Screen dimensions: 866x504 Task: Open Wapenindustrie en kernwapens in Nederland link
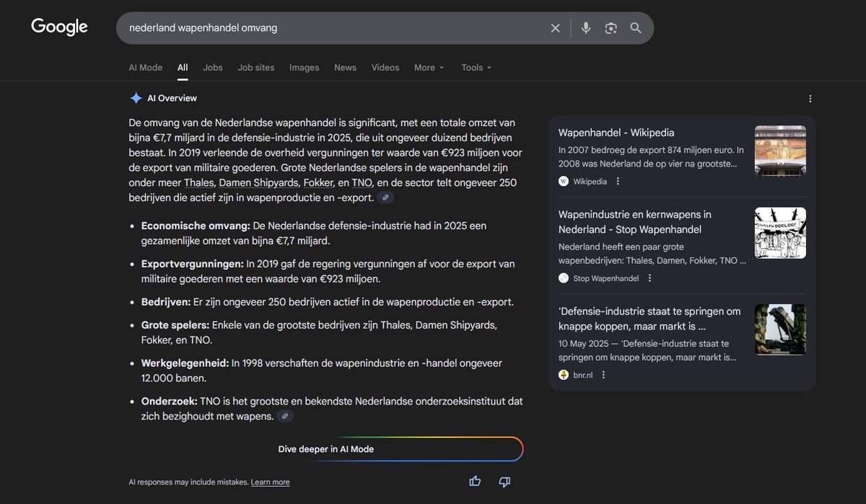coord(634,222)
